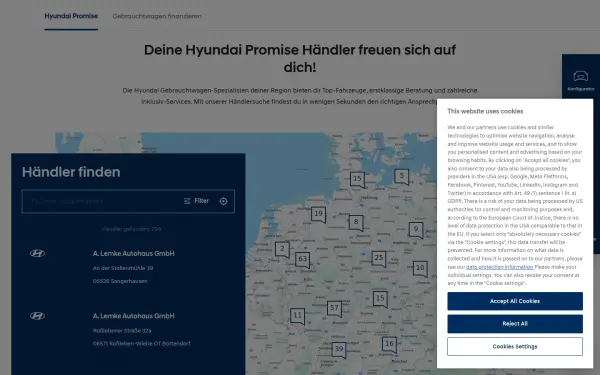Click Accept All Cookies button
600x375 pixels.
point(515,301)
